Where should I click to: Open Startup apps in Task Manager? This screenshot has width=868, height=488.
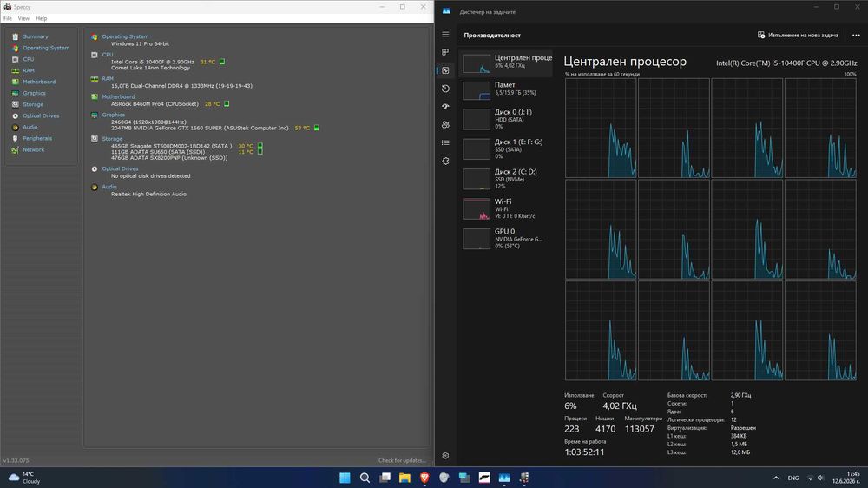[445, 106]
